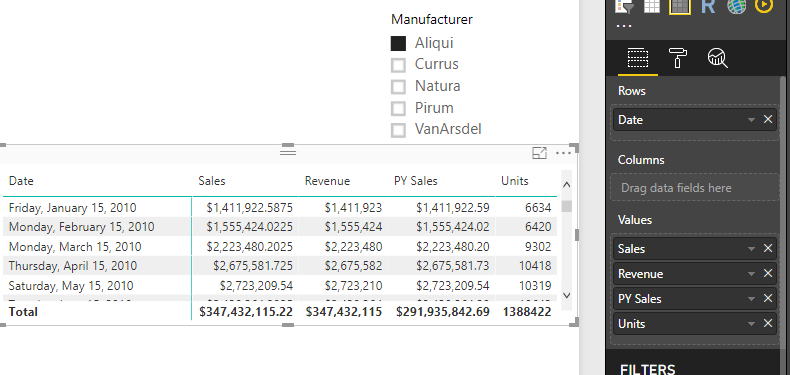Click the matrix scrollbar up arrow
Image resolution: width=790 pixels, height=375 pixels.
click(566, 185)
